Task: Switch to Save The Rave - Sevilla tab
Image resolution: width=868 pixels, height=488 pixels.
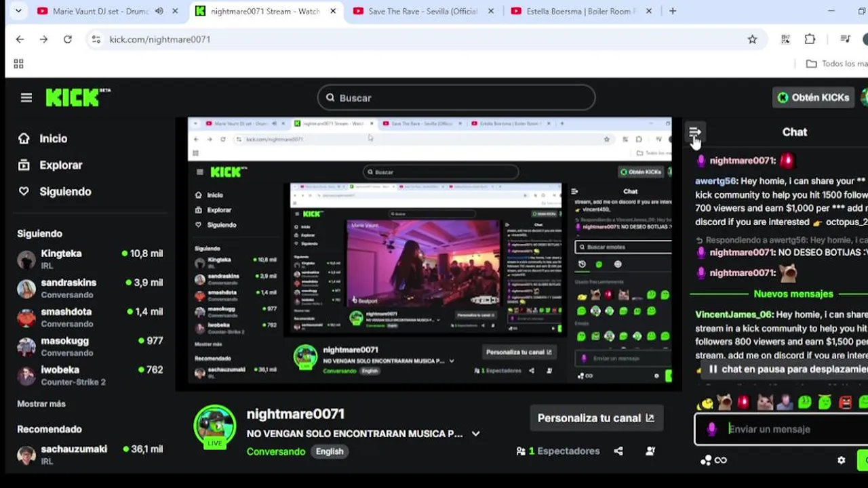Action: click(422, 11)
